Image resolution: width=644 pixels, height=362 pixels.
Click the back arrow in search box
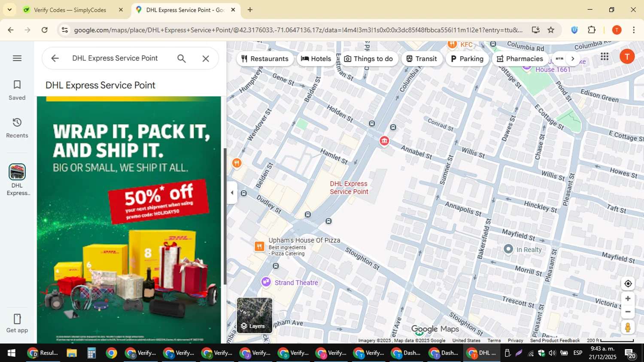pyautogui.click(x=55, y=58)
